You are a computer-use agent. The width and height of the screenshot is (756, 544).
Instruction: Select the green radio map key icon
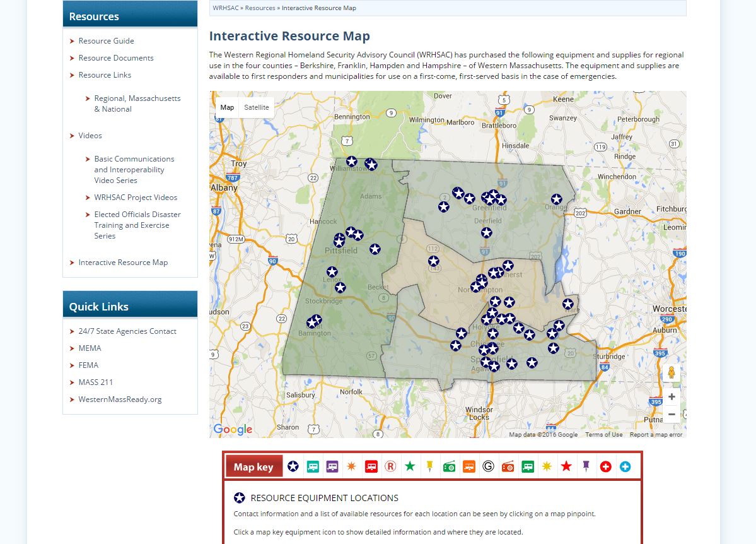point(450,466)
